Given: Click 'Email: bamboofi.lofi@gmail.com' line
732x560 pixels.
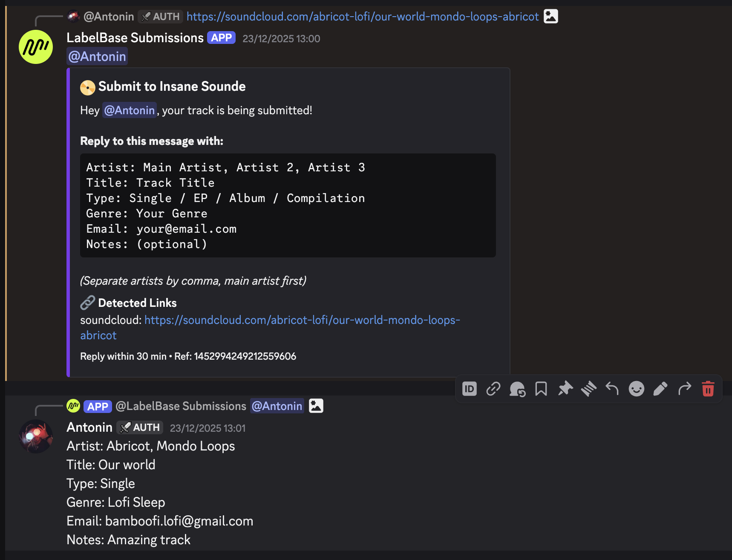Looking at the screenshot, I should [160, 521].
